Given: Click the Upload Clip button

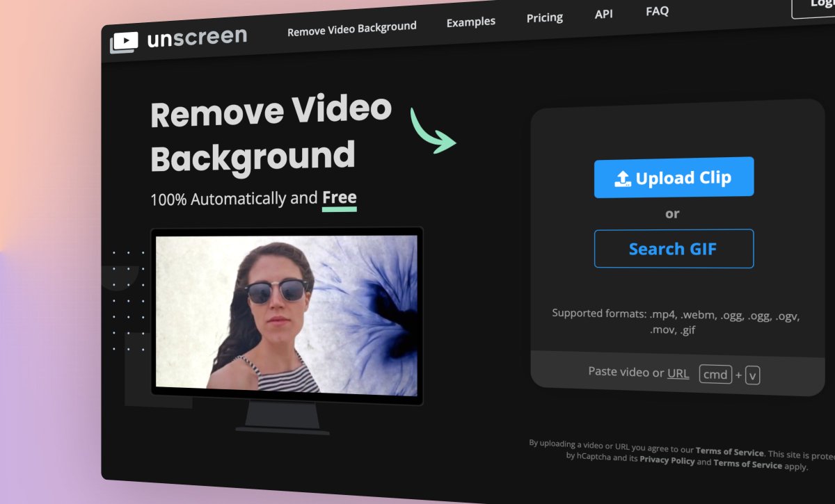Looking at the screenshot, I should click(x=674, y=178).
